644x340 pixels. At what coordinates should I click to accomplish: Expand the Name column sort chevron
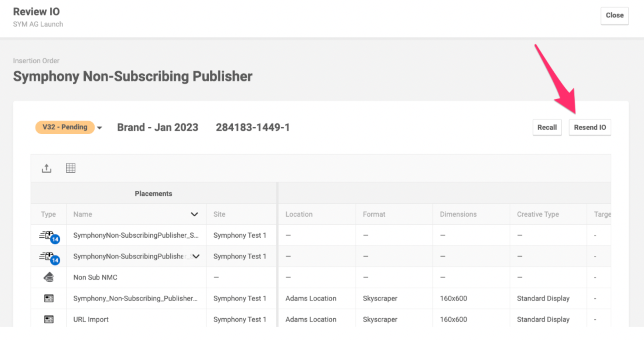[194, 214]
